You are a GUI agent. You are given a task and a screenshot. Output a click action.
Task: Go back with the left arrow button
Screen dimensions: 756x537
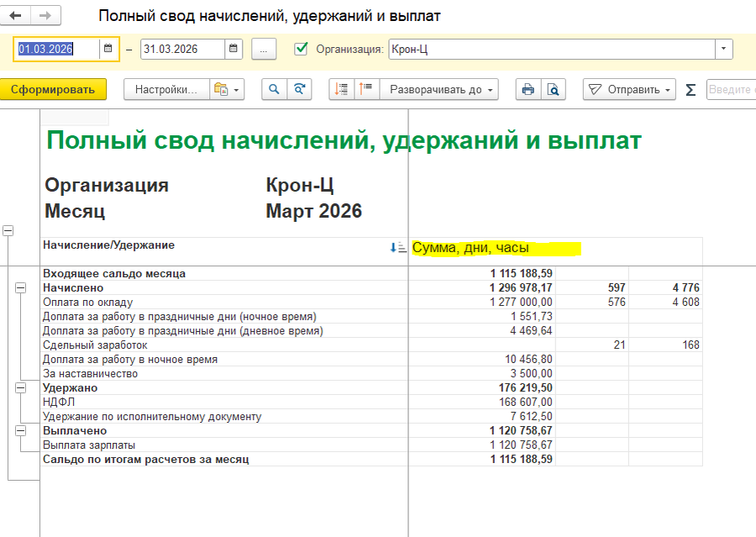pos(15,15)
